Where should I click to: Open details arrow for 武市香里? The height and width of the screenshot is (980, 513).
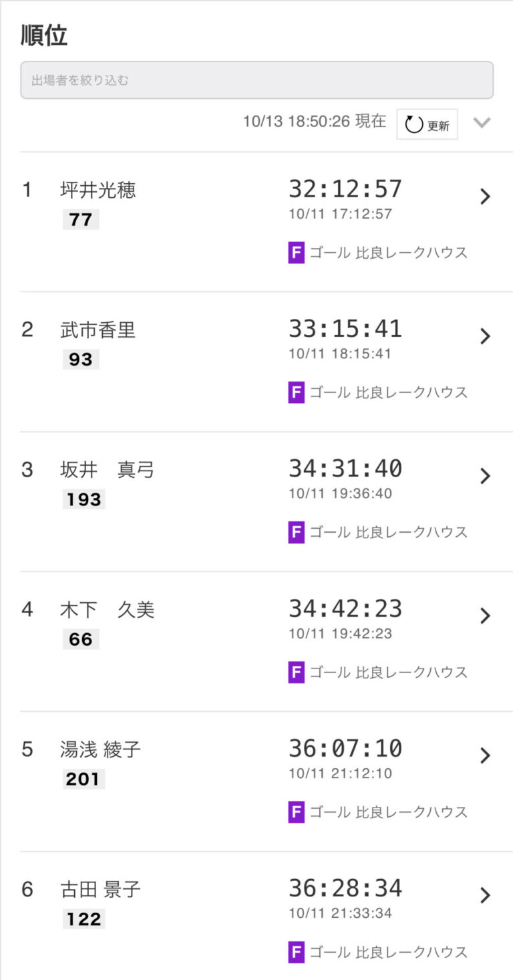[486, 336]
